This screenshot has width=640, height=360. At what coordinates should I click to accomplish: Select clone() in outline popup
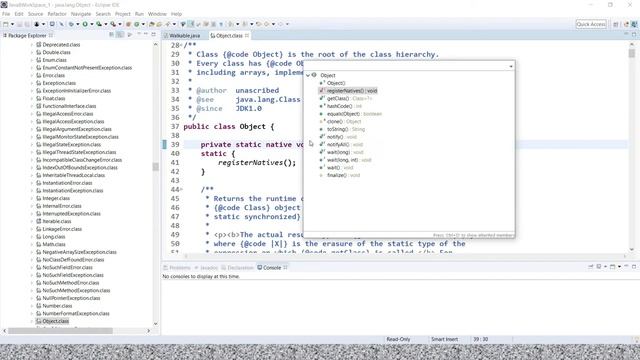pos(340,122)
